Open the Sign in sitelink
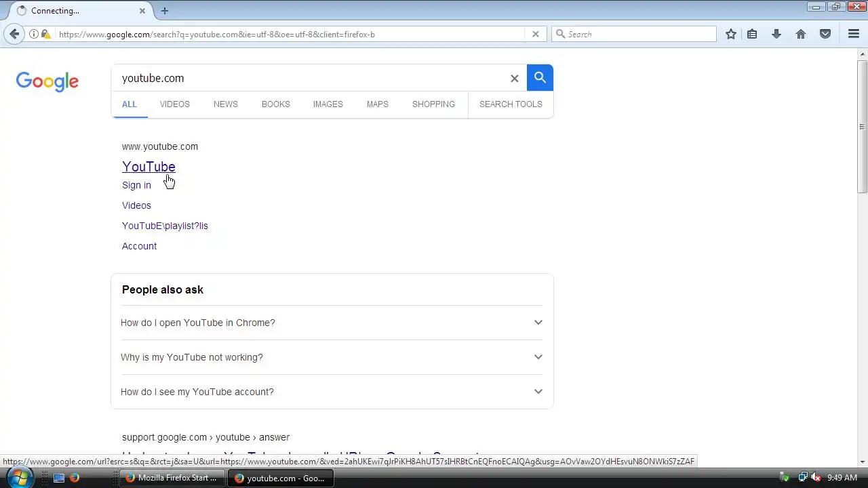 tap(136, 185)
